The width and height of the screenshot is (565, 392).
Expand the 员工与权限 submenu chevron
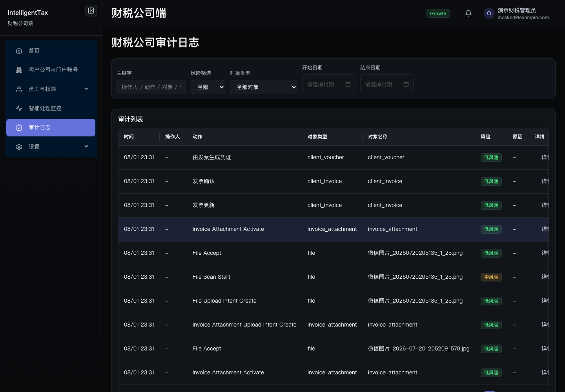[86, 89]
